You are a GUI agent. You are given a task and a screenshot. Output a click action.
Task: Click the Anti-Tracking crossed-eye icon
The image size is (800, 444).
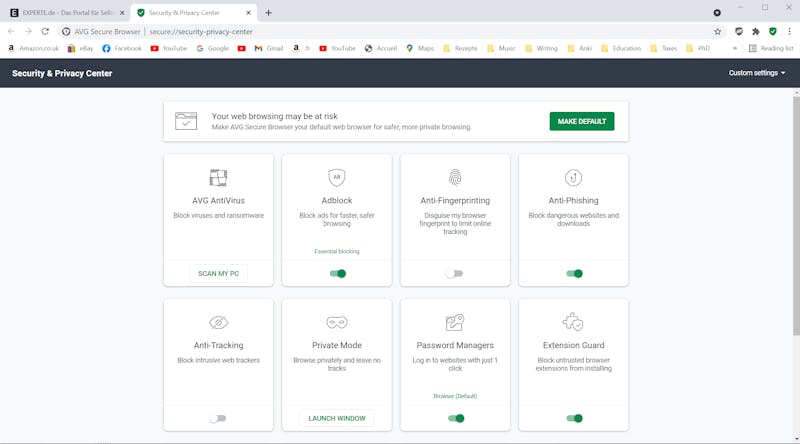click(218, 323)
